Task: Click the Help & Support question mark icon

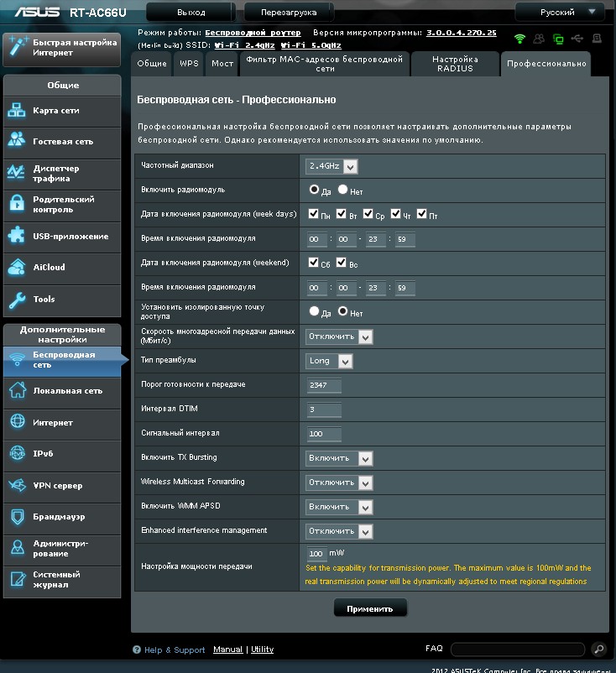Action: click(x=137, y=650)
